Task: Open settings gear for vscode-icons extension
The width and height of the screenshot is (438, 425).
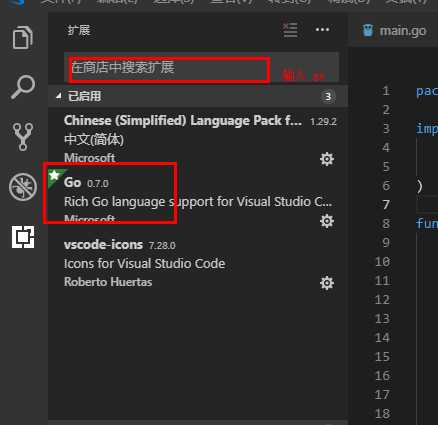Action: coord(327,283)
